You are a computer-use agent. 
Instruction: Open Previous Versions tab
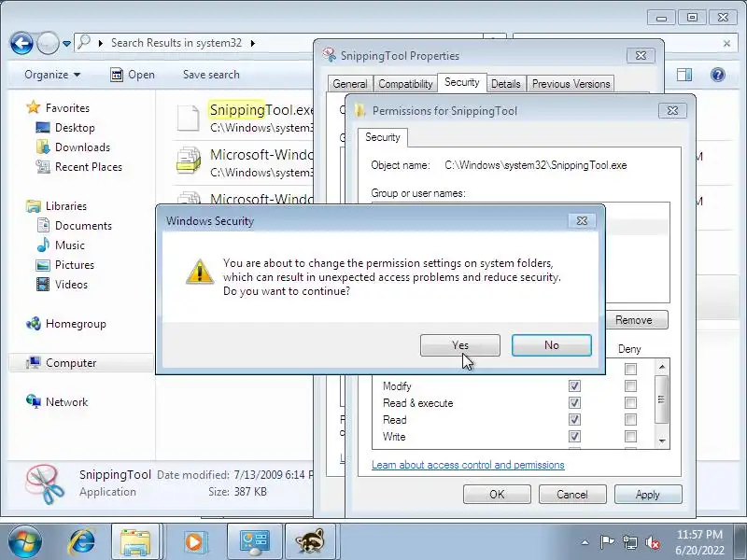(571, 84)
